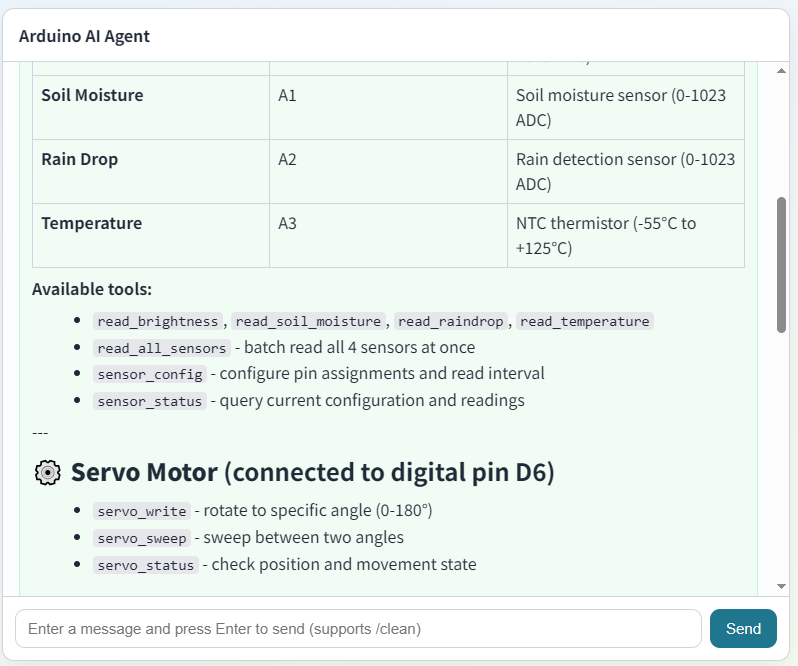The image size is (798, 666).
Task: Click 'sweep between two angles' text
Action: click(x=303, y=537)
